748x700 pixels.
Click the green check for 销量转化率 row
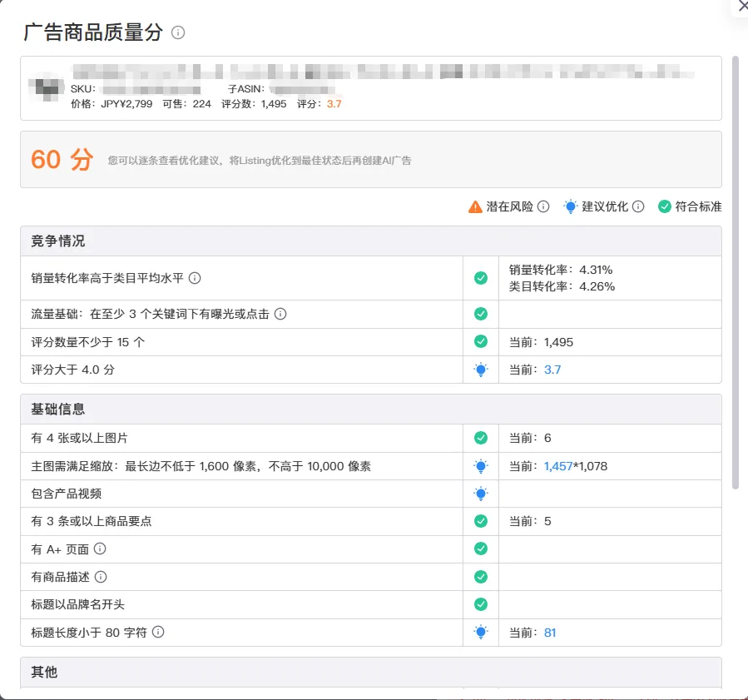tap(481, 278)
